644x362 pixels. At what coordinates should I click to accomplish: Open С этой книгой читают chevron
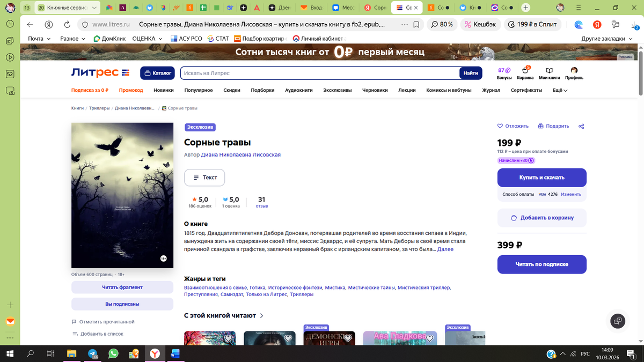coord(261,316)
